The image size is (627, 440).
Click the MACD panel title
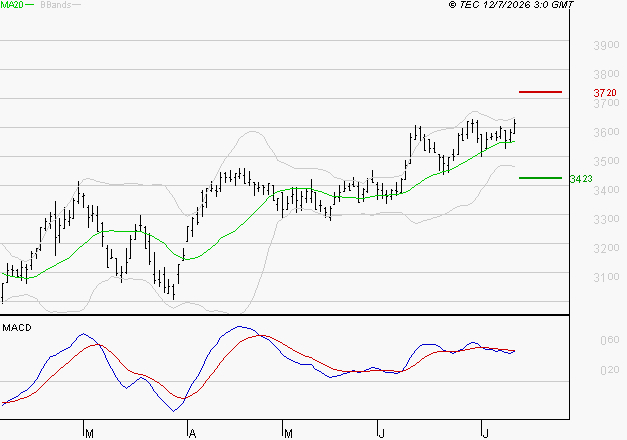click(x=17, y=328)
